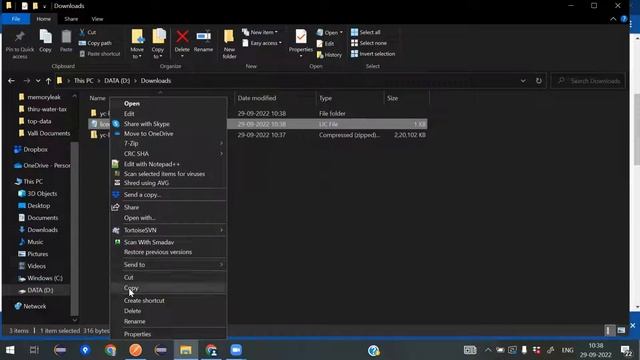This screenshot has width=640, height=360.
Task: Collapse the ribbon with the chevron
Action: click(x=613, y=19)
